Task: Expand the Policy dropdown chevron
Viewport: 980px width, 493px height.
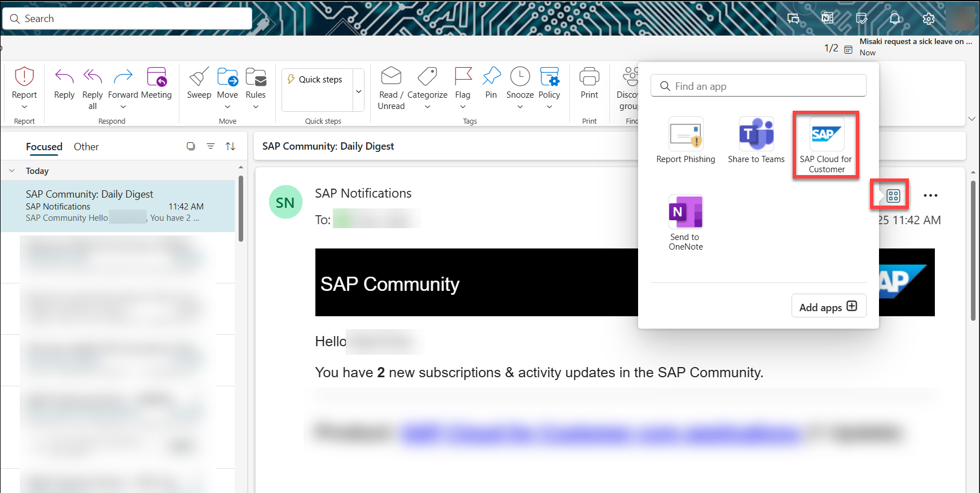Action: [x=549, y=107]
